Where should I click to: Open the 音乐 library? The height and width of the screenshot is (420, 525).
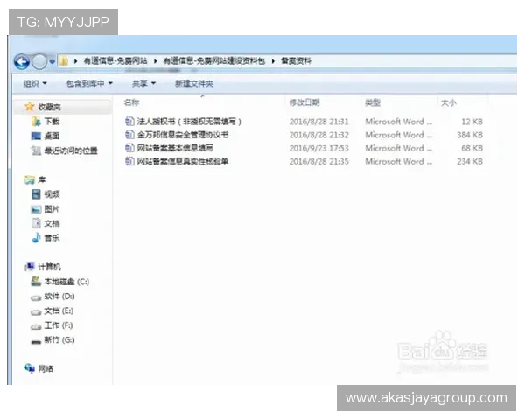click(52, 238)
